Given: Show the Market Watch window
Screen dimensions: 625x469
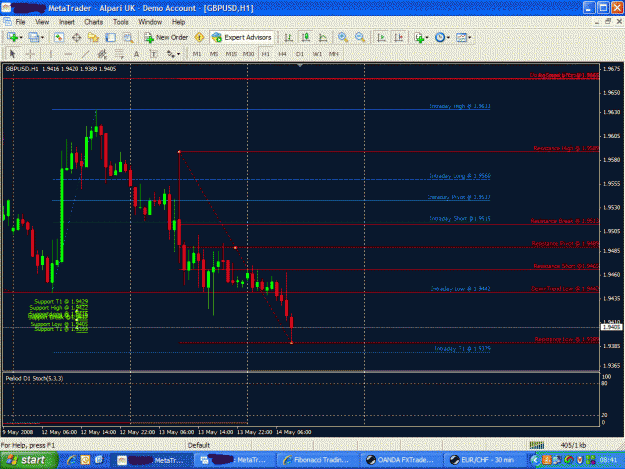Looking at the screenshot, I should point(59,37).
